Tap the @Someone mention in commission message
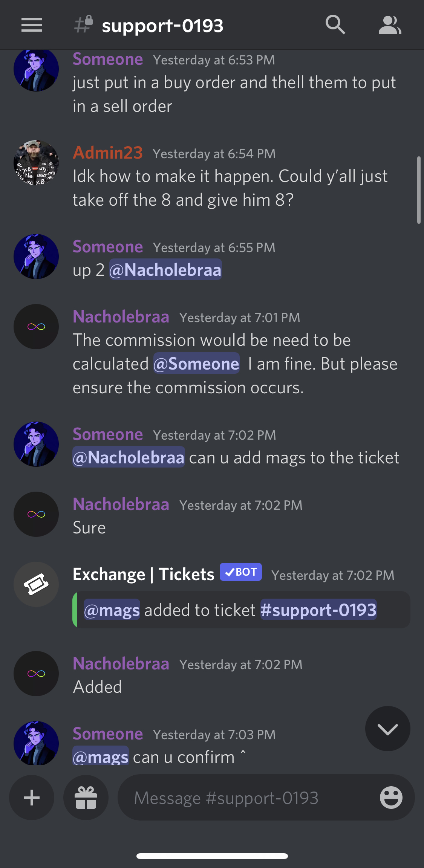This screenshot has height=868, width=424. (196, 364)
